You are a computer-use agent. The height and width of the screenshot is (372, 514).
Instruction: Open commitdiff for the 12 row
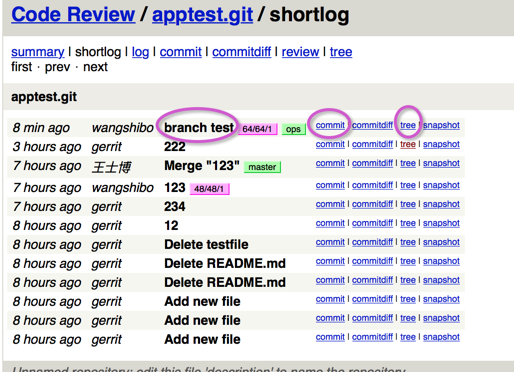click(372, 223)
